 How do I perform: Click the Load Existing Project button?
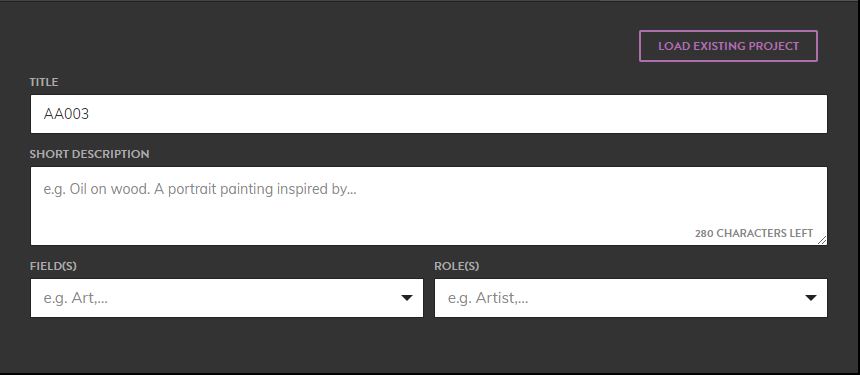click(728, 46)
